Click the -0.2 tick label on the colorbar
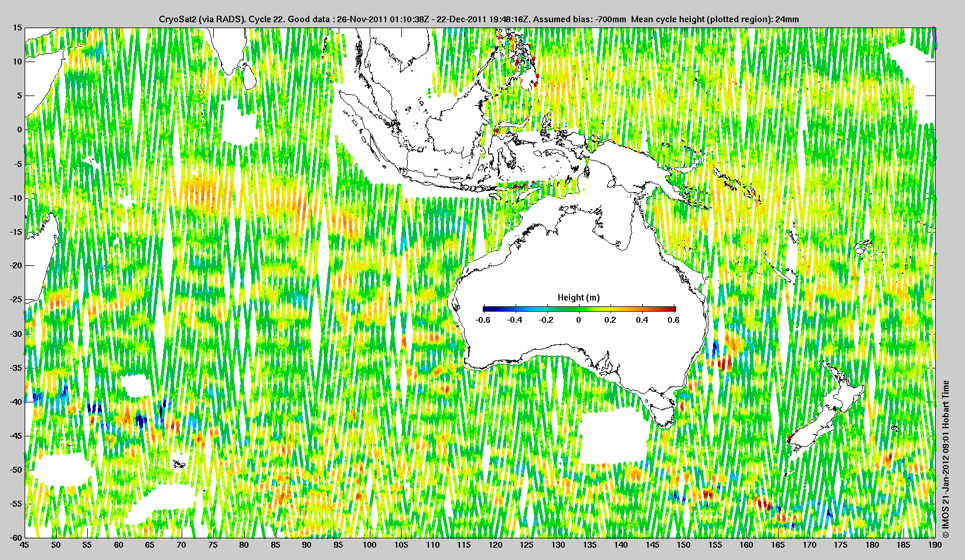This screenshot has height=560, width=965. pyautogui.click(x=546, y=320)
